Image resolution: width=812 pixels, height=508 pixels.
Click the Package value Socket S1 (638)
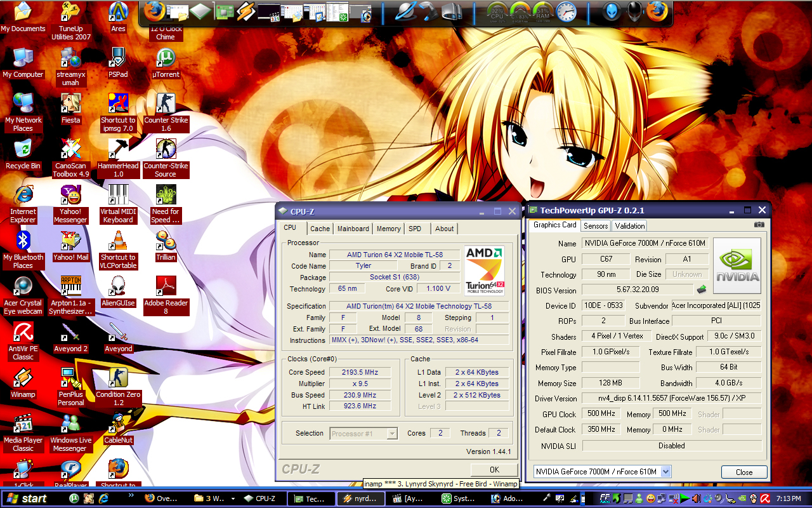[395, 277]
